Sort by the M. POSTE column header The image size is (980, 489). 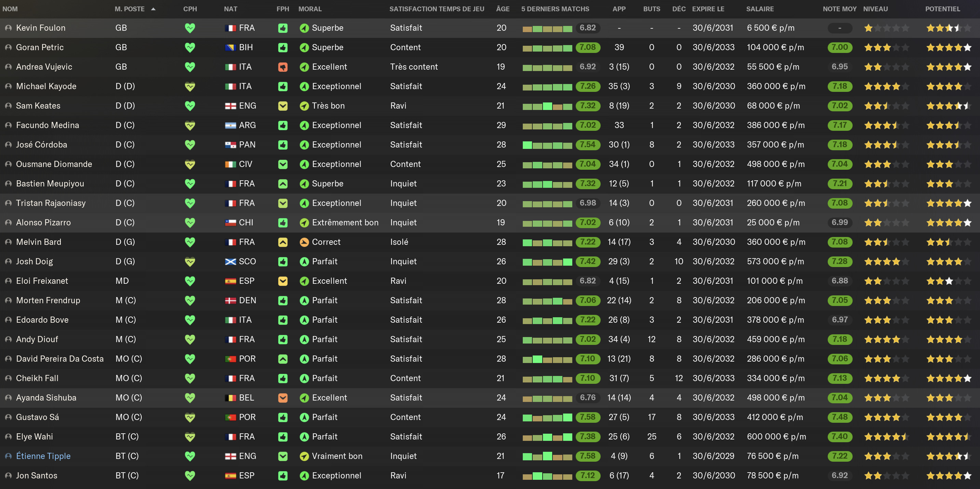129,9
